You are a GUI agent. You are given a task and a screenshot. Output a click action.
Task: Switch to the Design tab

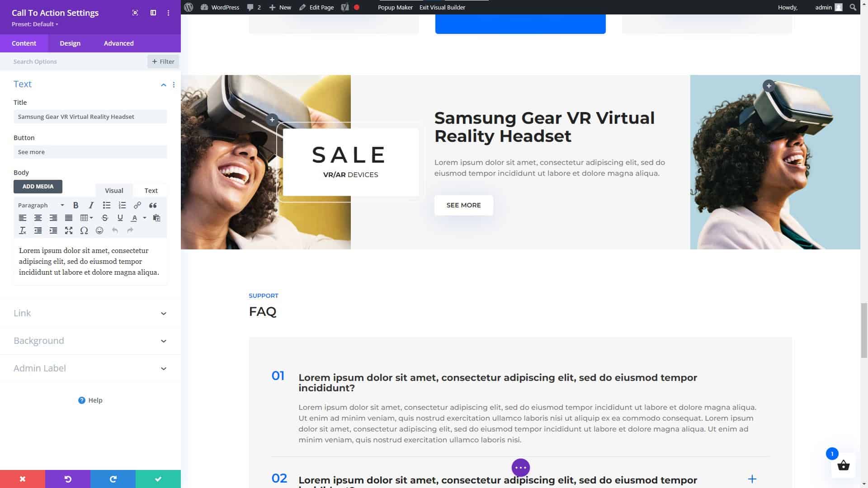[x=70, y=43]
